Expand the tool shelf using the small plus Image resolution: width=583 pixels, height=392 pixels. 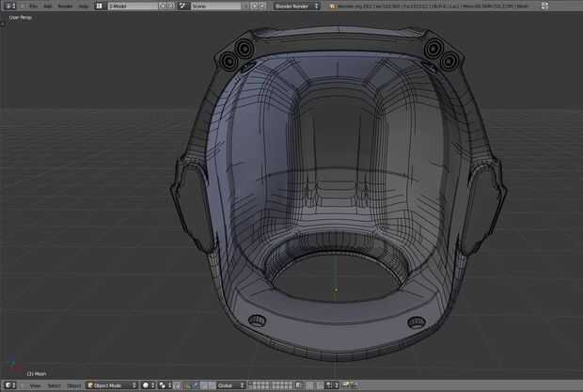[x=3, y=24]
